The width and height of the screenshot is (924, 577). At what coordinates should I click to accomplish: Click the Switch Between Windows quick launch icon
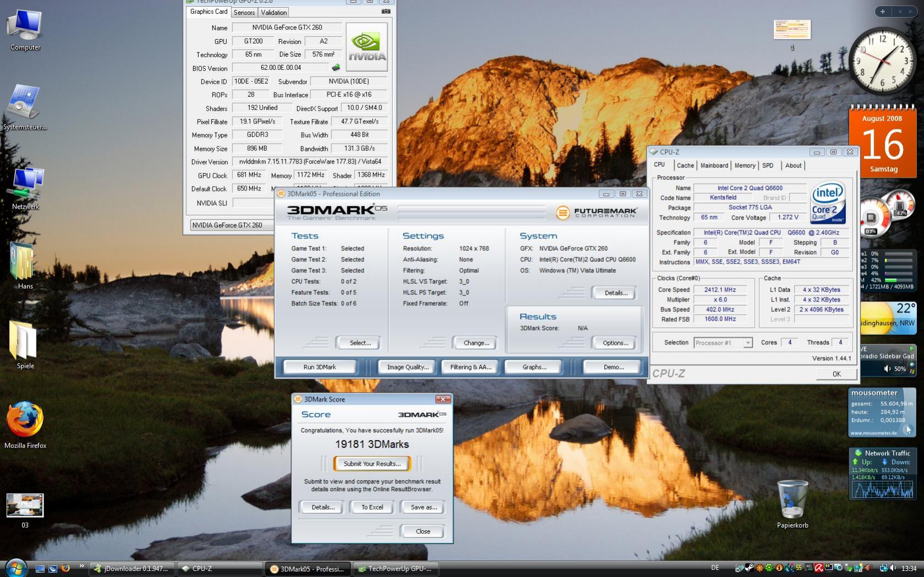[53, 569]
